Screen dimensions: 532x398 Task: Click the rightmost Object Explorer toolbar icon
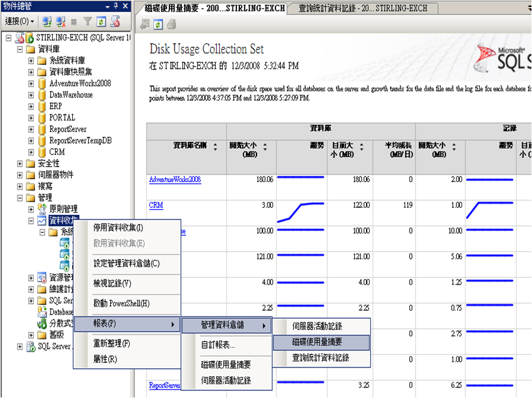point(115,22)
